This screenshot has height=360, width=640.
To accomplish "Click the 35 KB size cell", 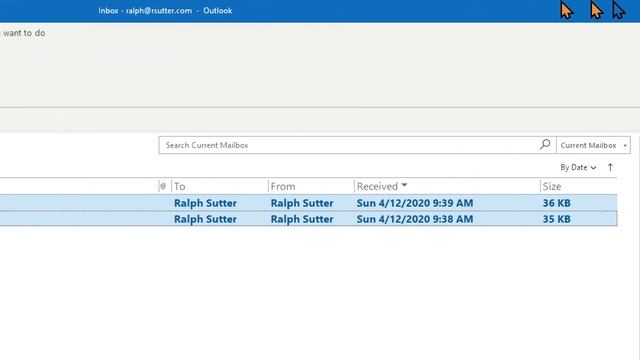I will (557, 219).
